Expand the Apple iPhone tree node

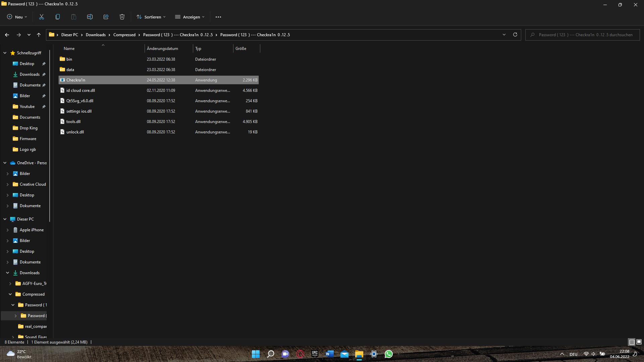coord(7,230)
